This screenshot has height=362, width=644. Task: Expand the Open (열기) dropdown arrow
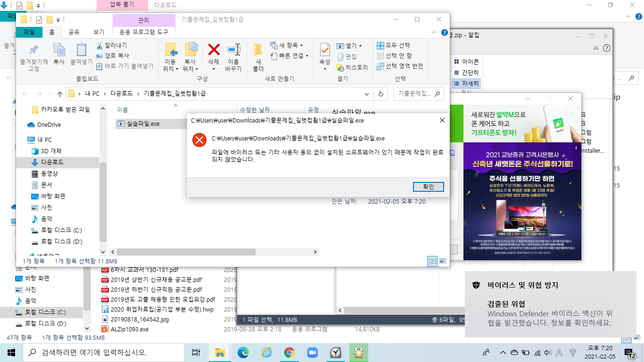pyautogui.click(x=360, y=46)
